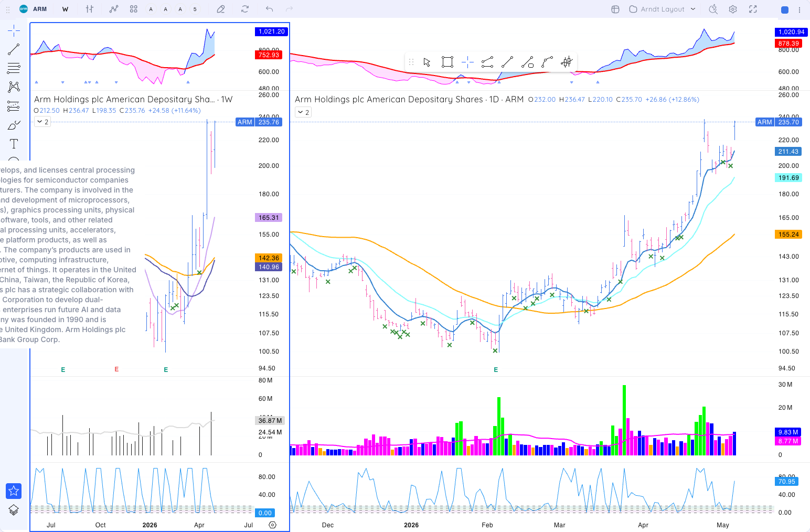The height and width of the screenshot is (532, 810).
Task: Select the crosshair tool in left sidebar
Action: [14, 30]
